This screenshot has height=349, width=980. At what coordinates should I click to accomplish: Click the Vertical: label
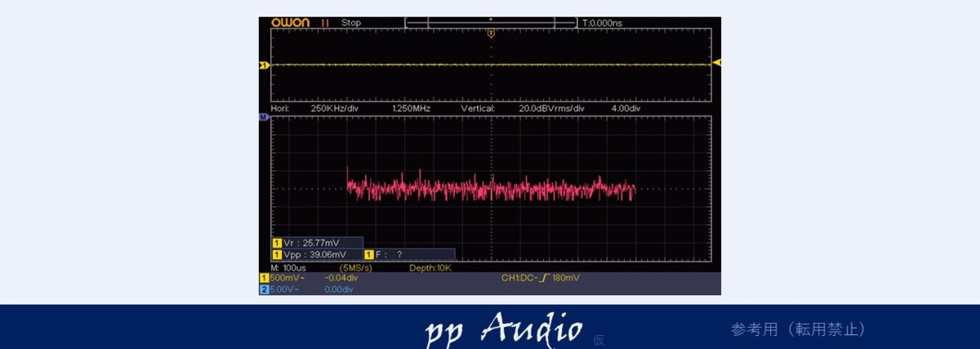(x=478, y=108)
